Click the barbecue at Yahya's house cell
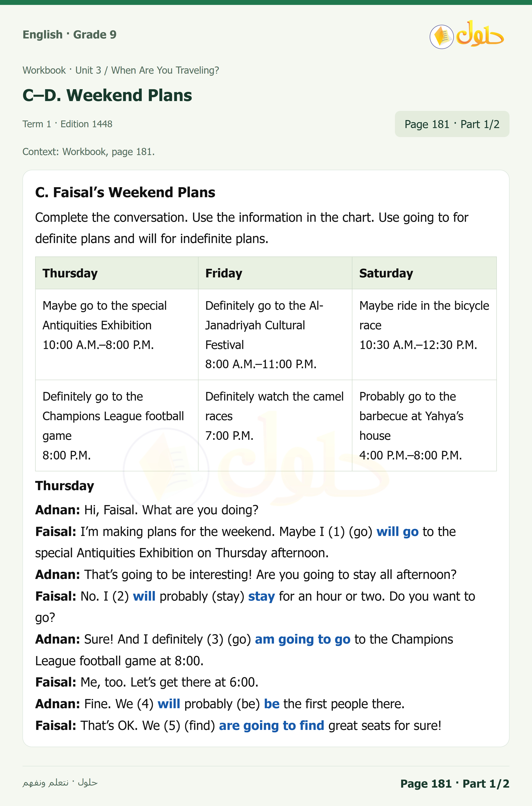 click(424, 425)
